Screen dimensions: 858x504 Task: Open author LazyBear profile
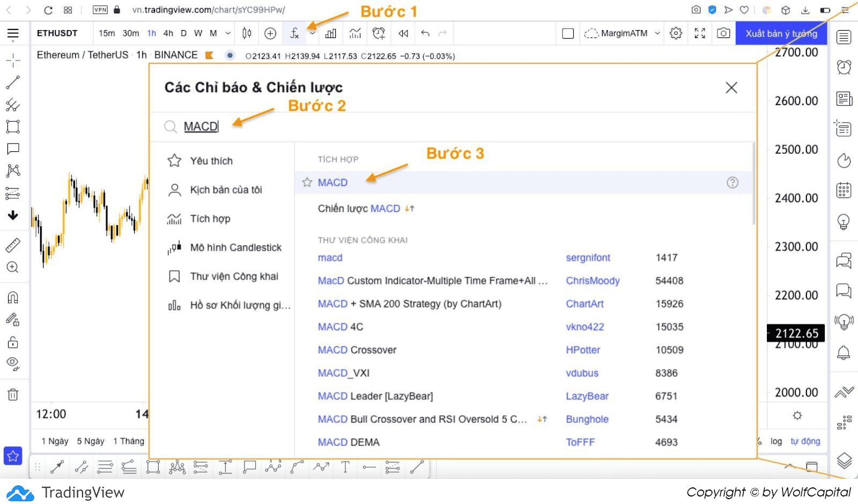(587, 396)
